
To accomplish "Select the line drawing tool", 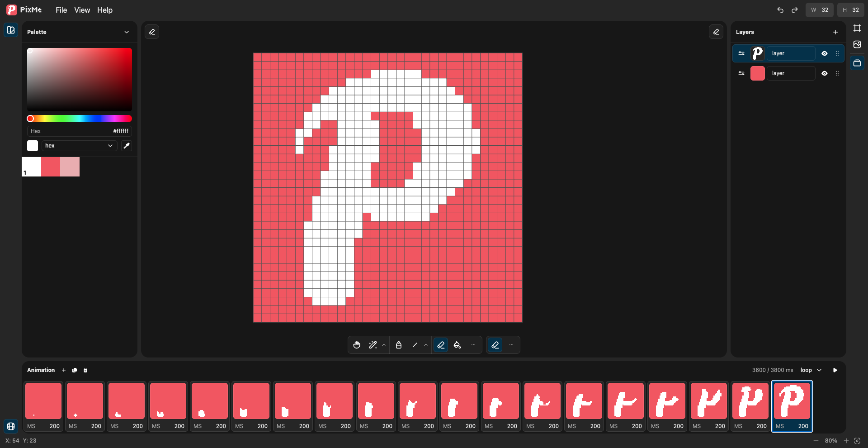I will pyautogui.click(x=415, y=345).
